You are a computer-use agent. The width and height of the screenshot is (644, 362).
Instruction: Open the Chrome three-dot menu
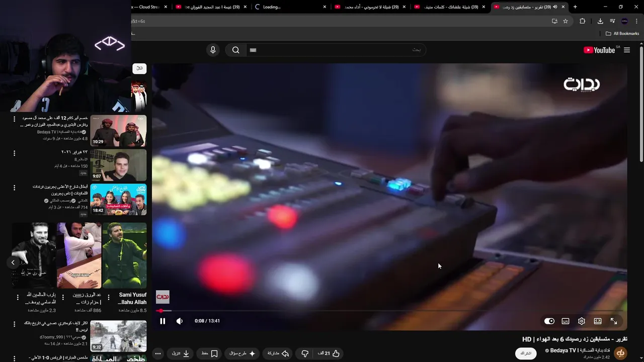tap(636, 21)
